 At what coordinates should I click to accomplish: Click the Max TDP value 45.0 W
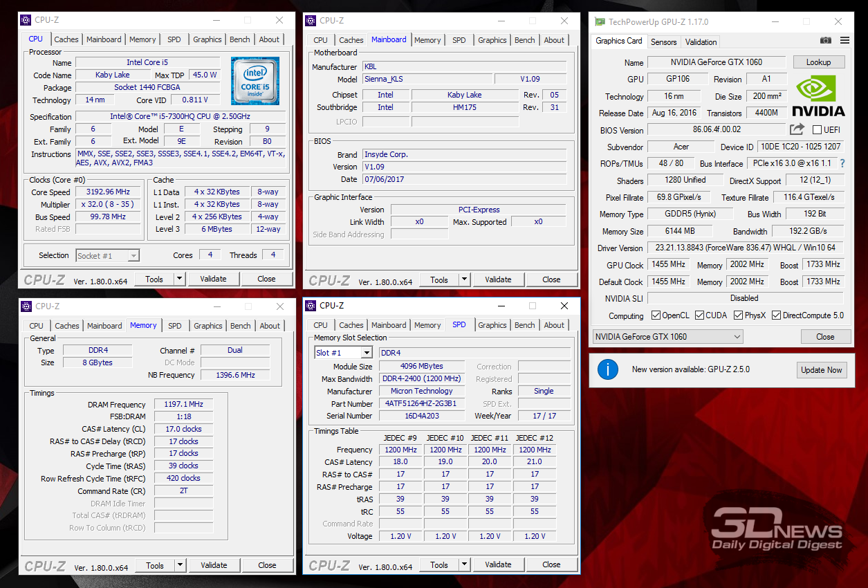(204, 75)
